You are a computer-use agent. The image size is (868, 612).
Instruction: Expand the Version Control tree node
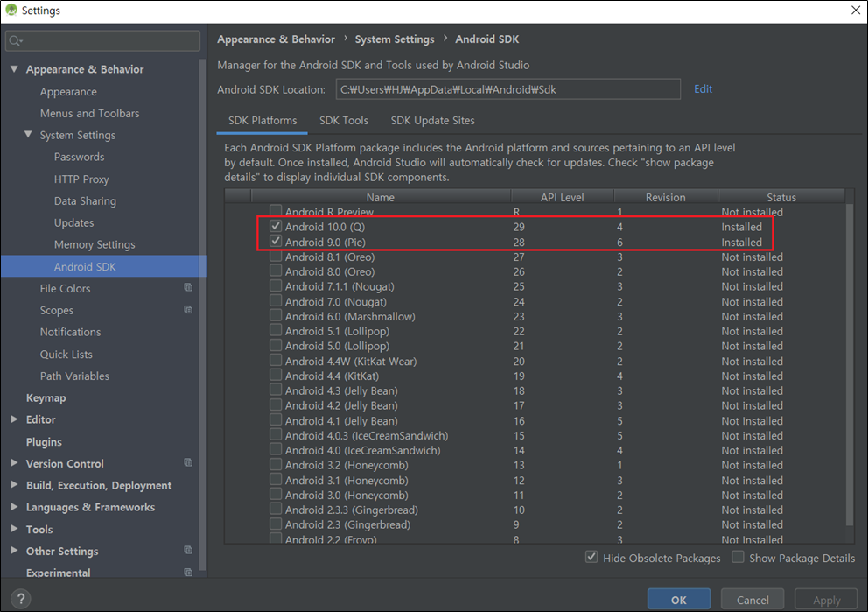click(14, 463)
